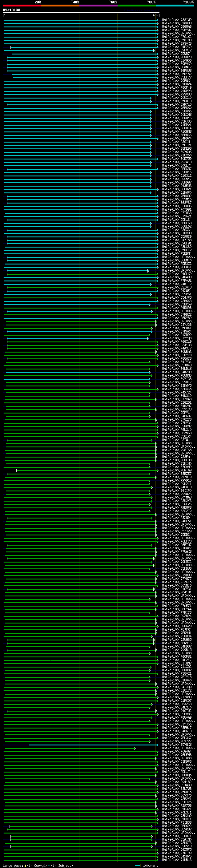
Task: Select hit label UniRef100_C3BH71
Action: (177, 836)
